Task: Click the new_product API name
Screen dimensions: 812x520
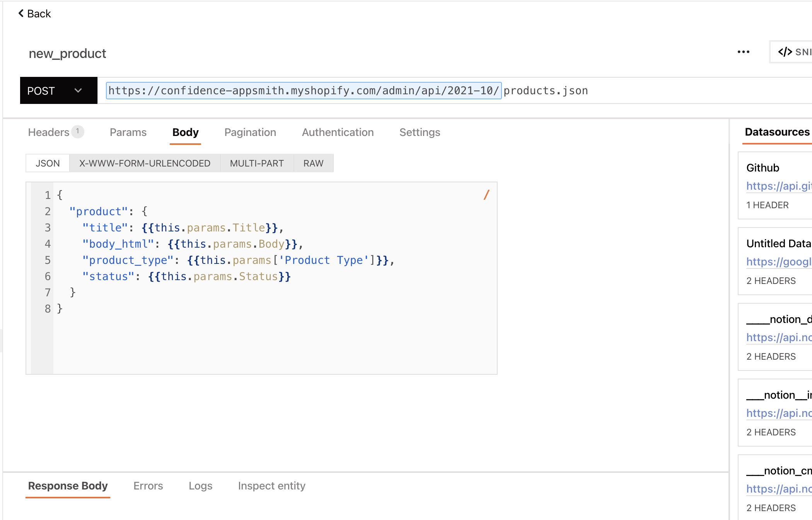Action: click(67, 53)
